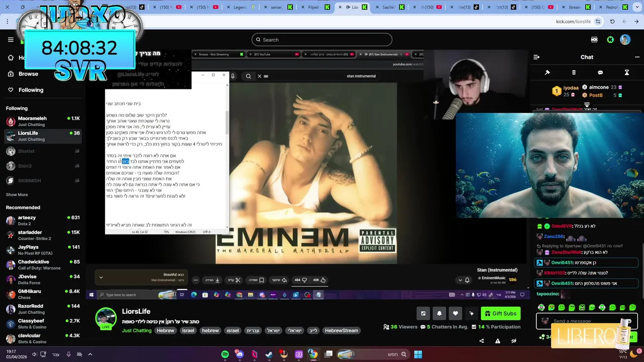Viewport: 644px width, 362px height.
Task: Click the Gift Subs button
Action: (x=501, y=313)
